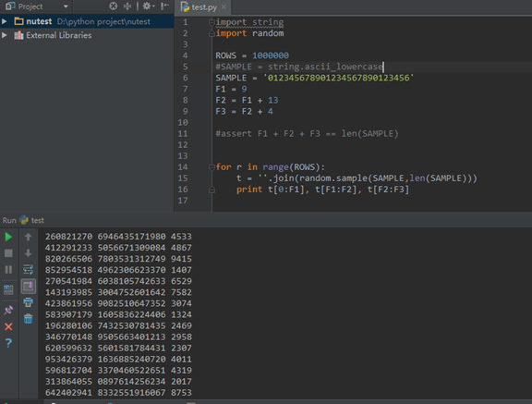Click output row starting 313864055
The width and height of the screenshot is (532, 404).
click(x=118, y=382)
